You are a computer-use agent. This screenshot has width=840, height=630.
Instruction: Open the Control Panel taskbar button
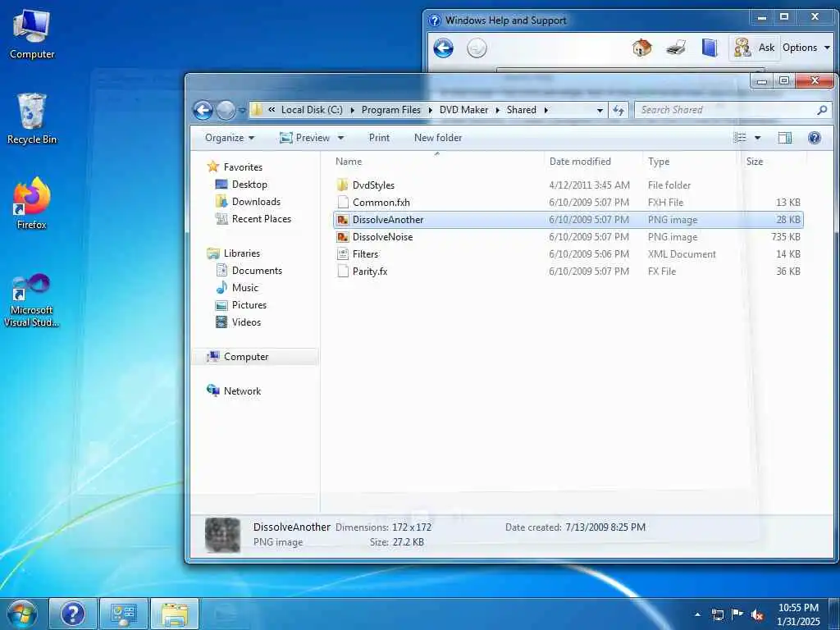124,614
